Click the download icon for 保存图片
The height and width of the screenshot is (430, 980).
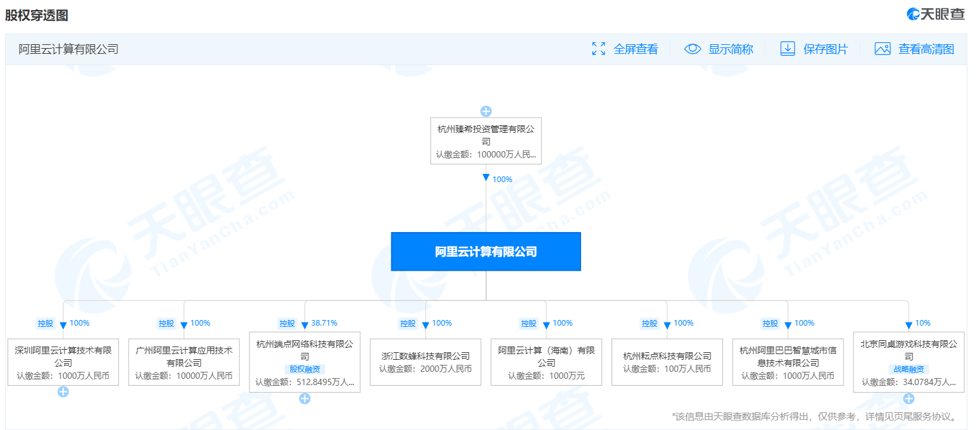click(x=788, y=49)
